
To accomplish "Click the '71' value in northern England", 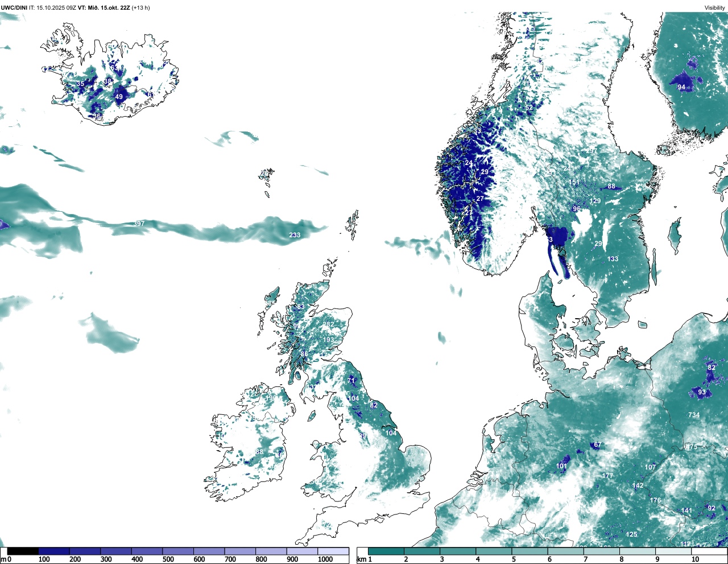I will [351, 381].
